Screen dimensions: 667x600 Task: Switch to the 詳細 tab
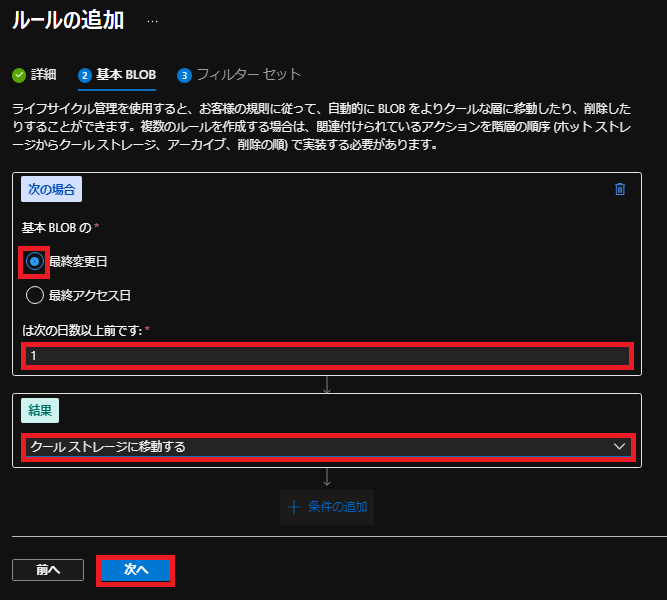(34, 75)
